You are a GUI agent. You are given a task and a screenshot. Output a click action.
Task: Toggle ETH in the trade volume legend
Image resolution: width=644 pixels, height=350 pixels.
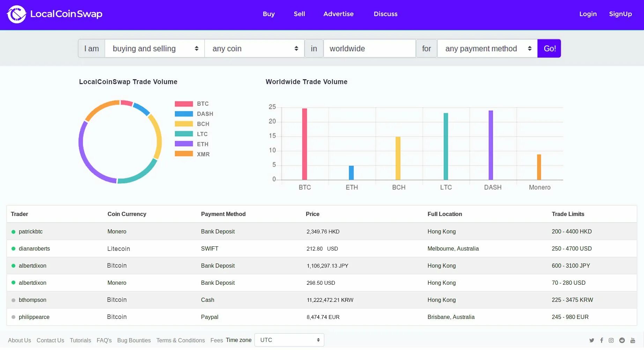coord(191,144)
